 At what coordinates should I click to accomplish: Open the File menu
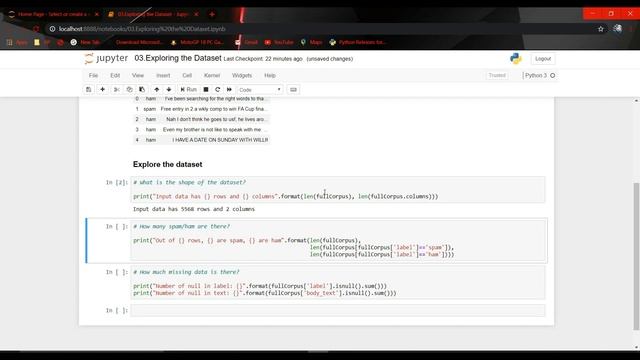(93, 76)
